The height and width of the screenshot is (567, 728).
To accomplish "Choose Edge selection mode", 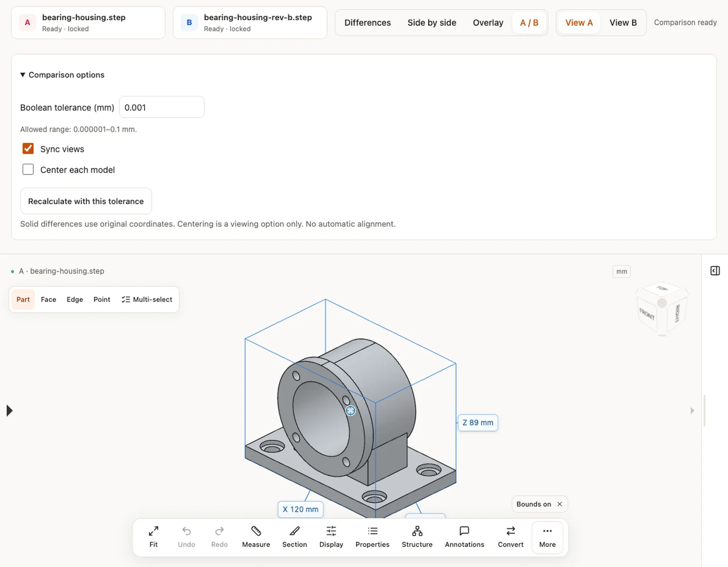I will tap(75, 299).
